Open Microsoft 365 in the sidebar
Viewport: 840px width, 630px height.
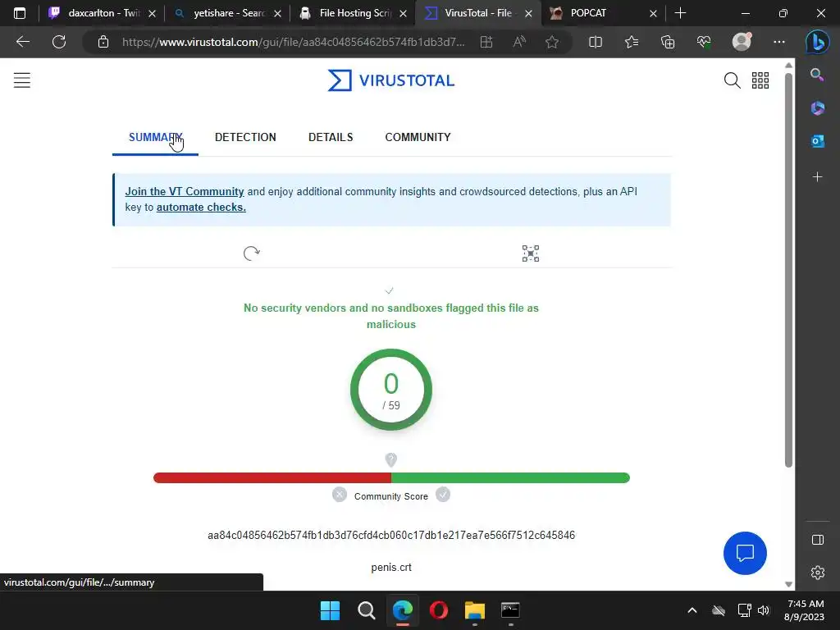(x=818, y=108)
